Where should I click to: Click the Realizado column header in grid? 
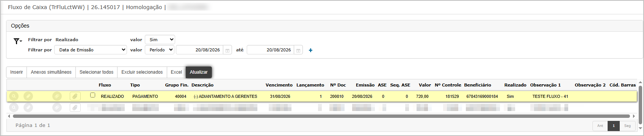(515, 85)
